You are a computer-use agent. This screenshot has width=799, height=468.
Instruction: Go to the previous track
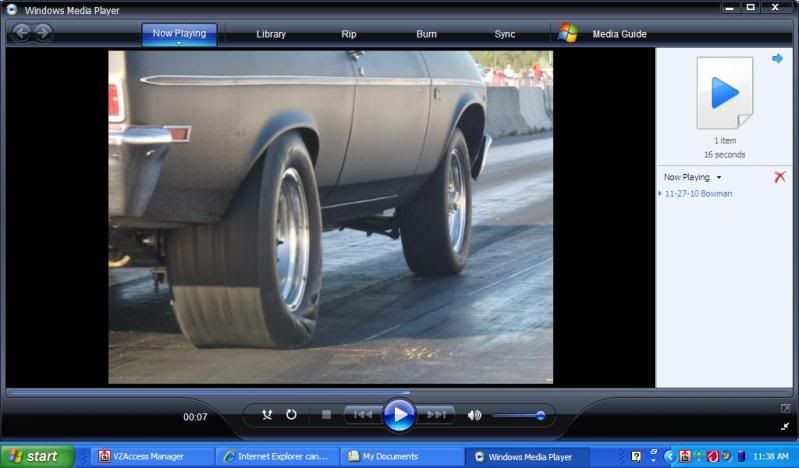(x=362, y=415)
